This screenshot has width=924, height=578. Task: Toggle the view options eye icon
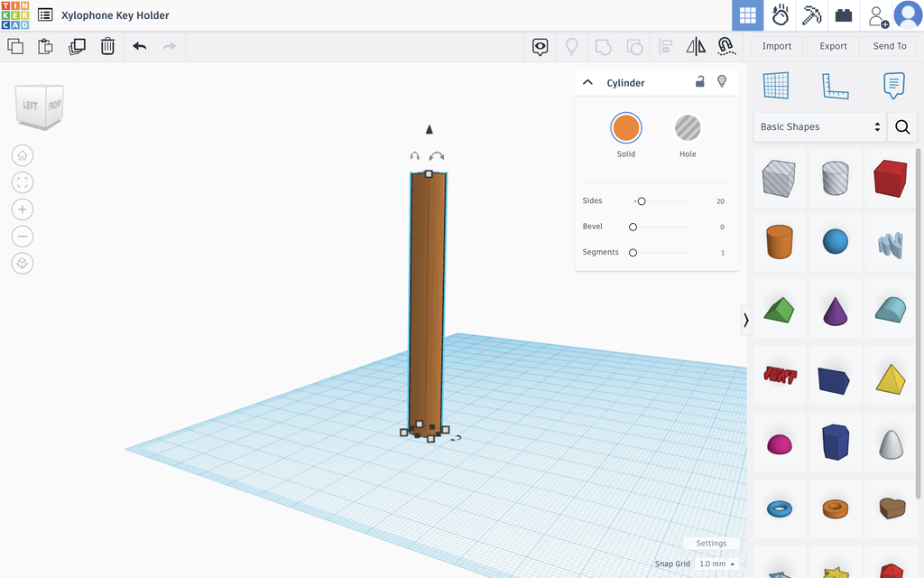[541, 47]
